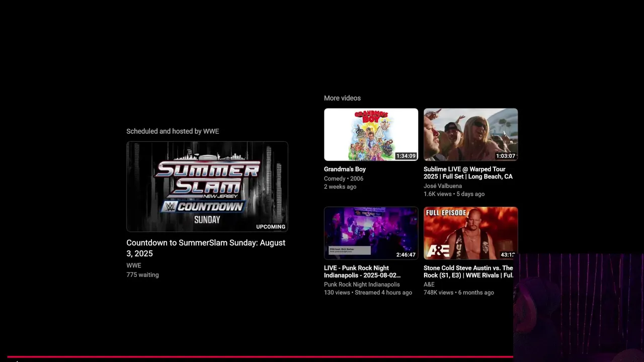The width and height of the screenshot is (644, 362).
Task: Click the 'More videos' heading
Action: click(x=342, y=98)
